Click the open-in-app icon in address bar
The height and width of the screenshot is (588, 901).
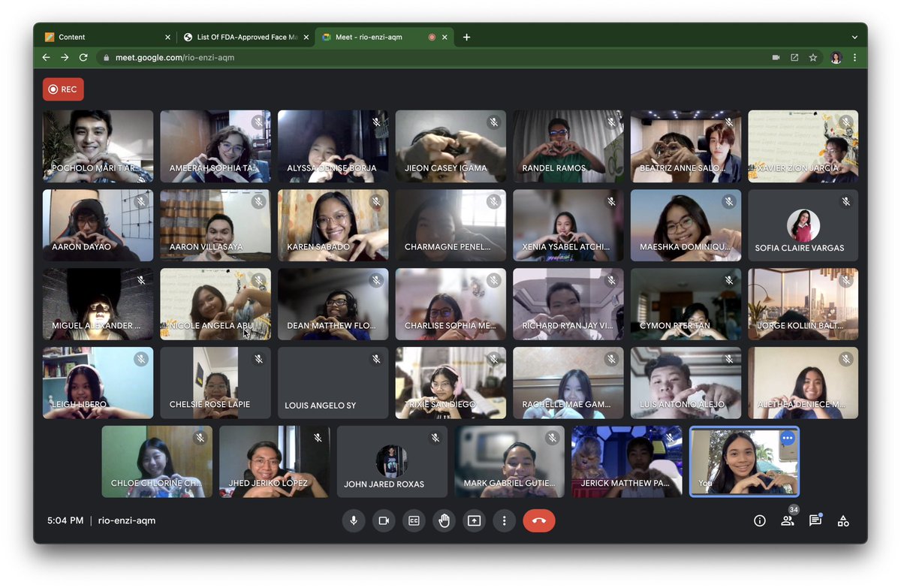tap(794, 57)
